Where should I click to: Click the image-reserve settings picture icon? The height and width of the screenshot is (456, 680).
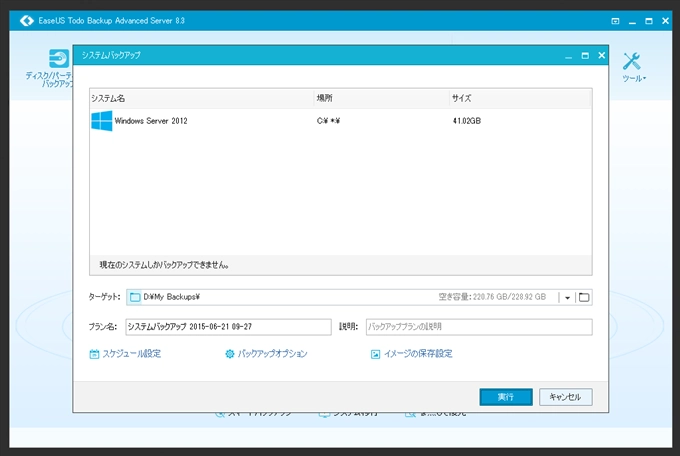point(375,354)
